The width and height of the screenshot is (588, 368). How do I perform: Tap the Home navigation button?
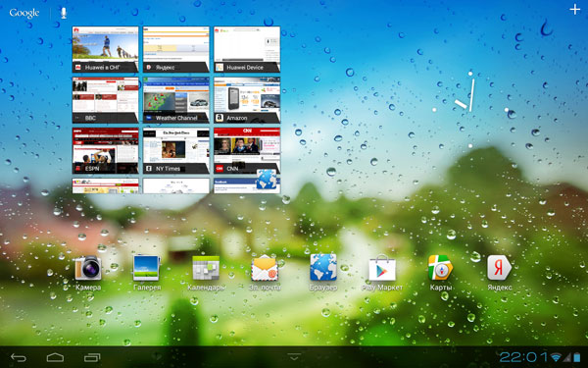point(55,357)
